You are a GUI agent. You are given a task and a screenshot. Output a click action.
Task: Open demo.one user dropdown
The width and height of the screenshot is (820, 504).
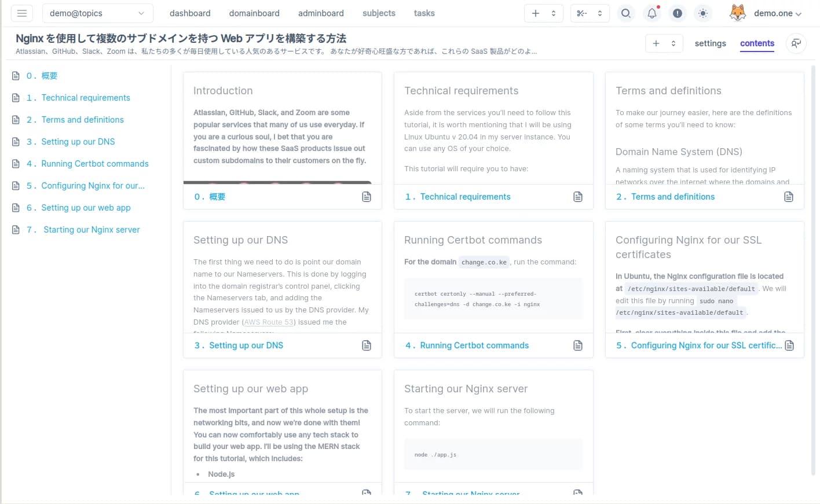778,13
